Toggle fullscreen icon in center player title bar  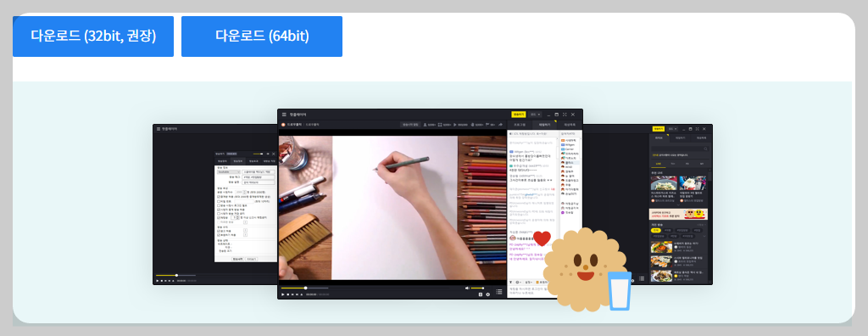(564, 115)
